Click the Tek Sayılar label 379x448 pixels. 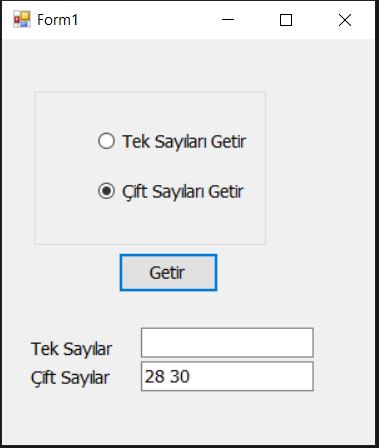coord(72,349)
